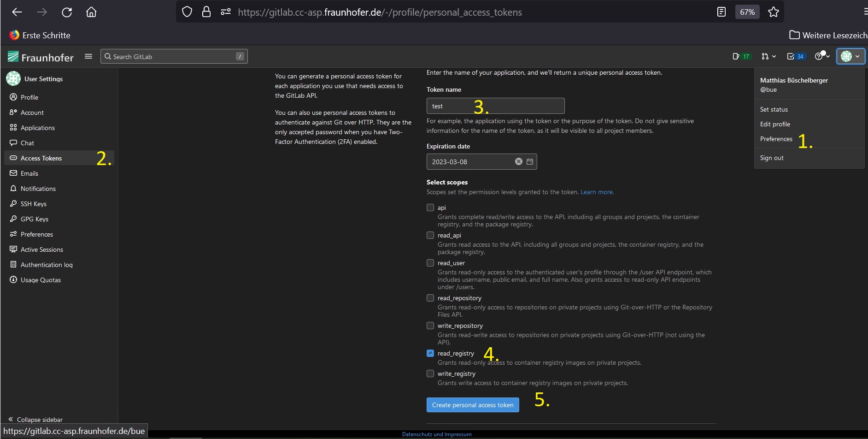Screen dimensions: 868x439
Task: Open issues counter showing 17
Action: coord(741,56)
